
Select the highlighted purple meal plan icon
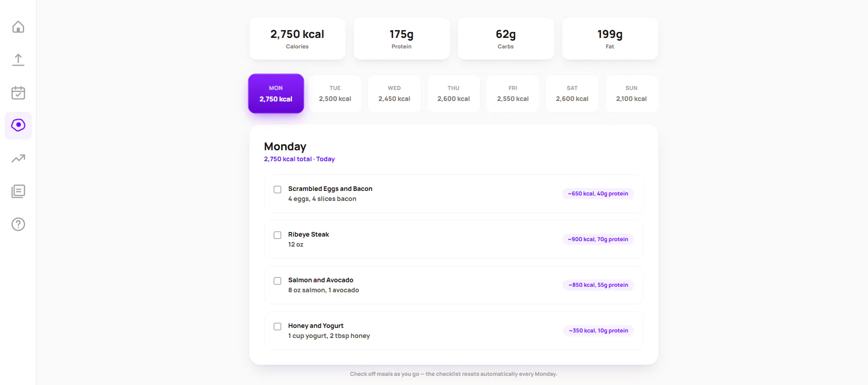point(18,125)
